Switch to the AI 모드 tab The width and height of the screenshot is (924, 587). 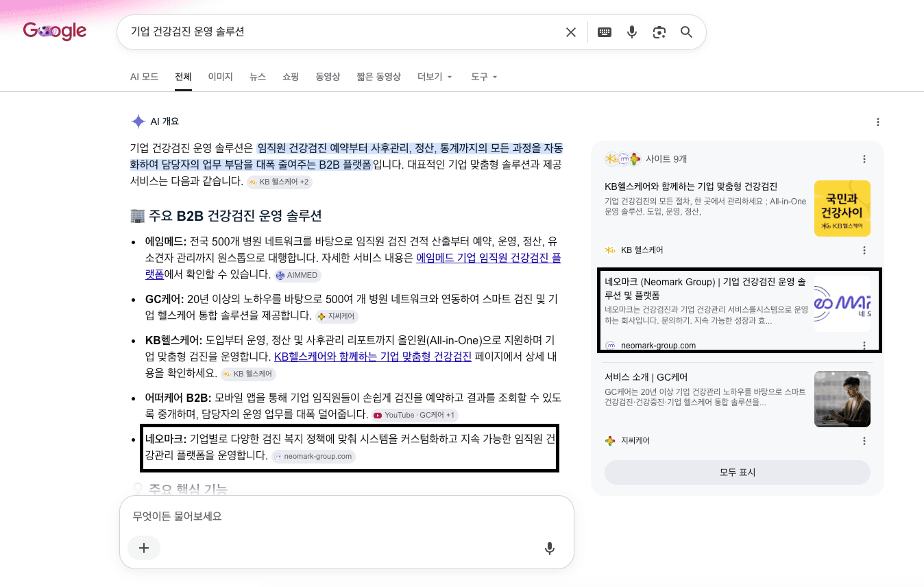point(144,77)
